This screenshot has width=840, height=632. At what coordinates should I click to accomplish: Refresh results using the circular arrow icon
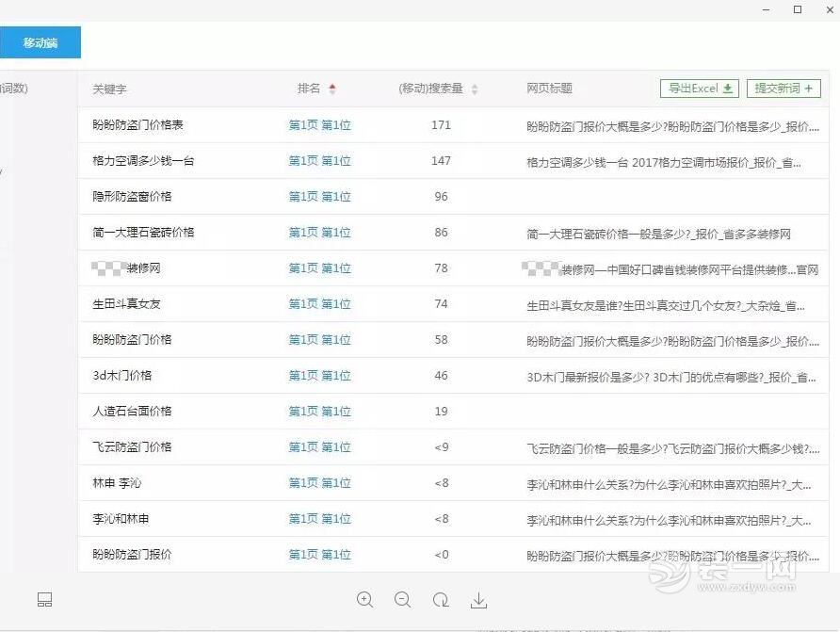coord(441,599)
